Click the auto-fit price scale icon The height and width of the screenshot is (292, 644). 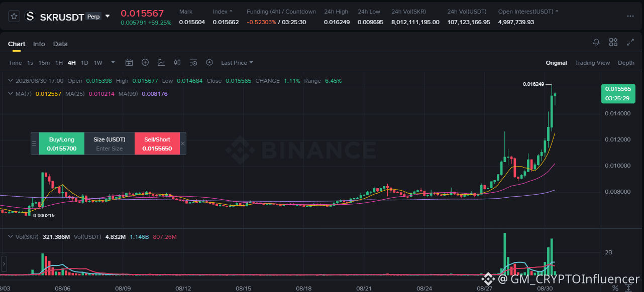click(x=628, y=288)
